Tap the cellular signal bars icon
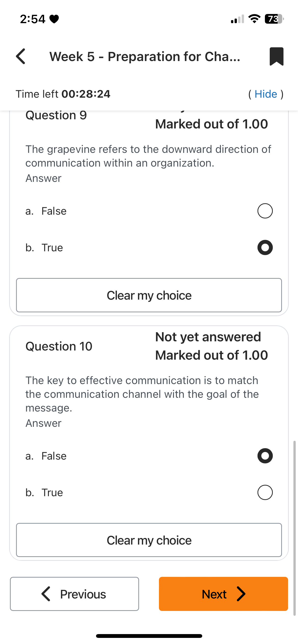The width and height of the screenshot is (298, 644). (237, 19)
